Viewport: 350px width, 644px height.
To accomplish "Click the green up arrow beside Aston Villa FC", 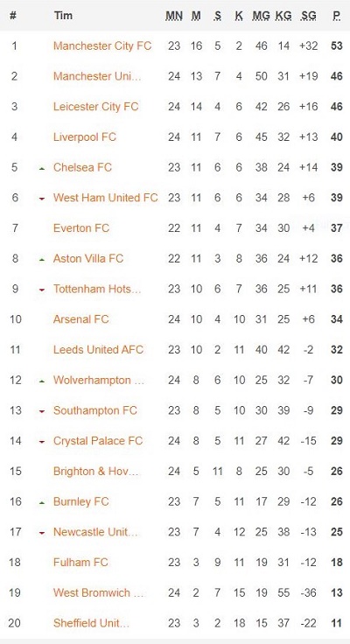I will (x=41, y=260).
